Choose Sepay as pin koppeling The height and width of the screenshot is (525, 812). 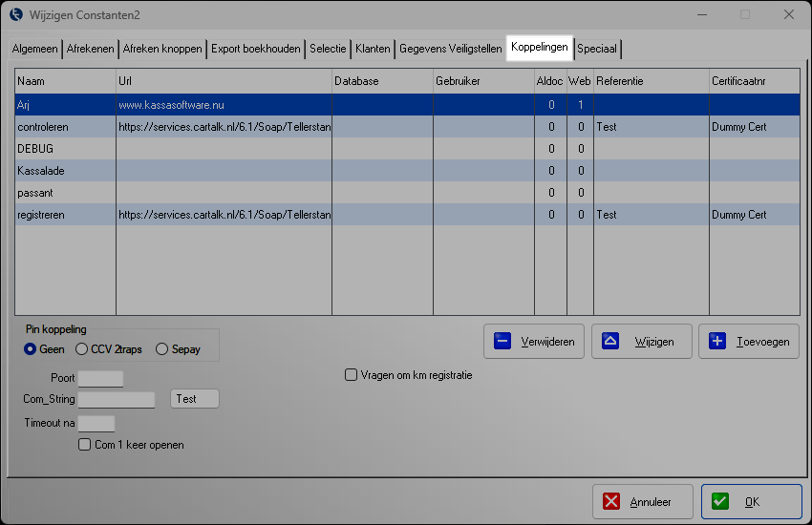[x=161, y=349]
